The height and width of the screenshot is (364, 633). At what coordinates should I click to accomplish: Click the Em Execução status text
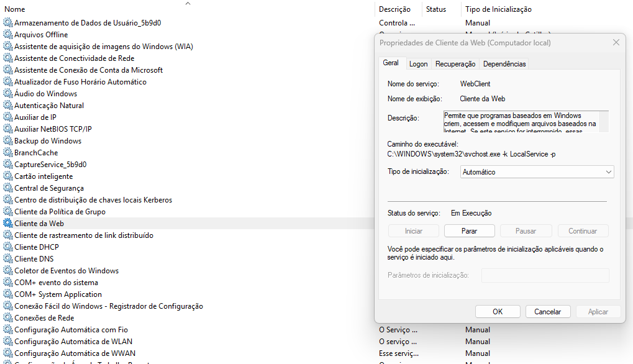[471, 213]
